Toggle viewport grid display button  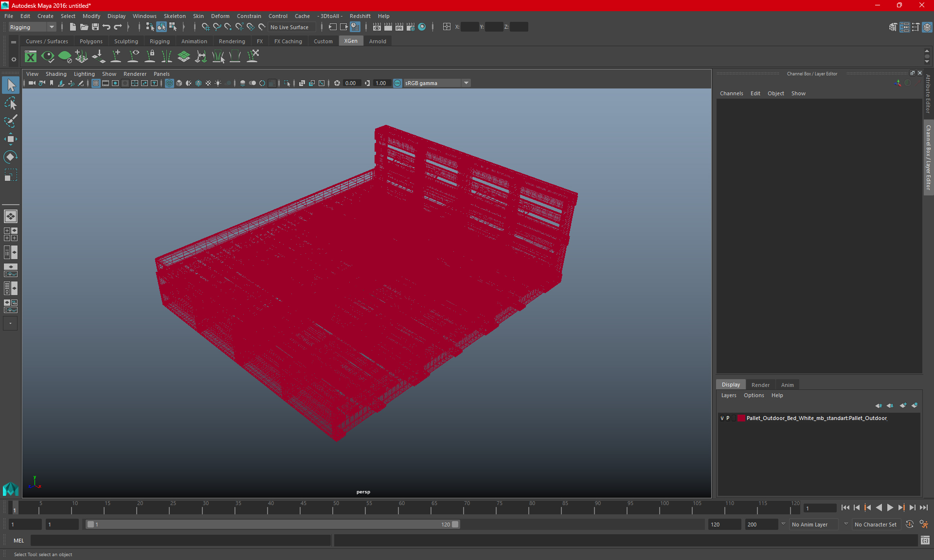click(x=96, y=83)
